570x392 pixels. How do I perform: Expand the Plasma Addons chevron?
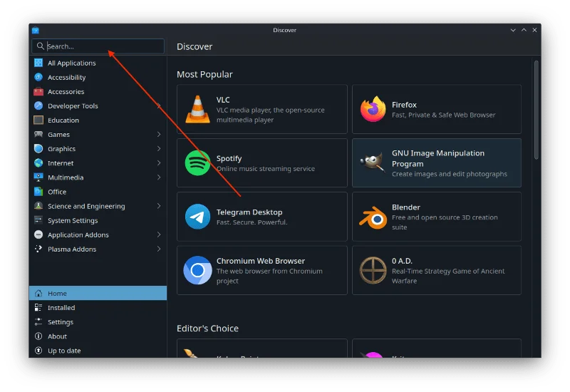(x=159, y=249)
